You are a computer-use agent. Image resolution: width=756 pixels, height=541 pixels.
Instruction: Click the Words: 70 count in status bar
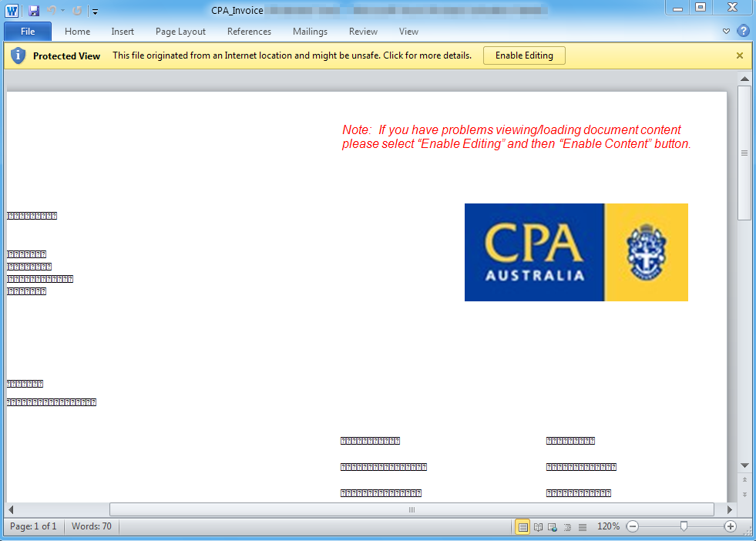pyautogui.click(x=92, y=526)
